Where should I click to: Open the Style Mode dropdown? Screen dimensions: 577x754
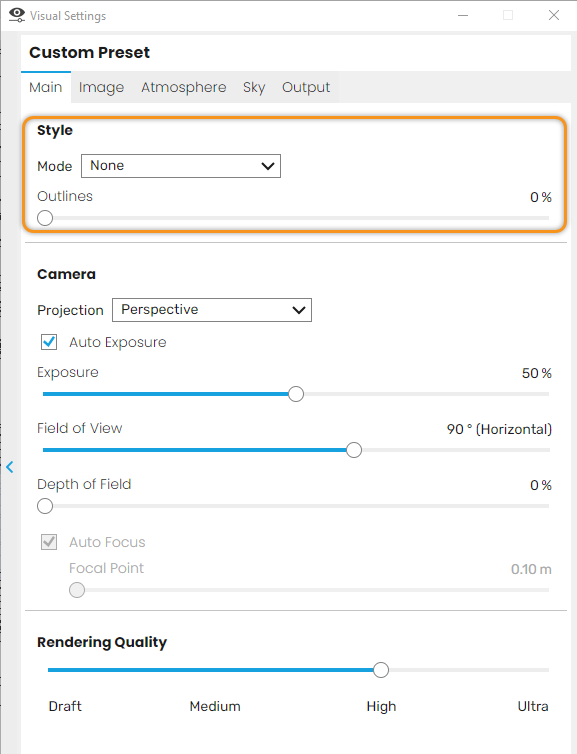[181, 166]
